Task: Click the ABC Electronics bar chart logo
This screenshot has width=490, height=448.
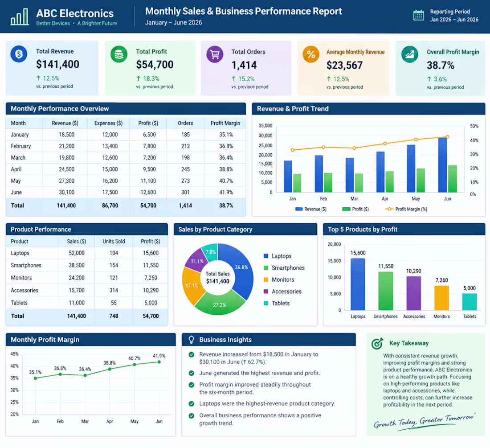Action: coord(19,16)
